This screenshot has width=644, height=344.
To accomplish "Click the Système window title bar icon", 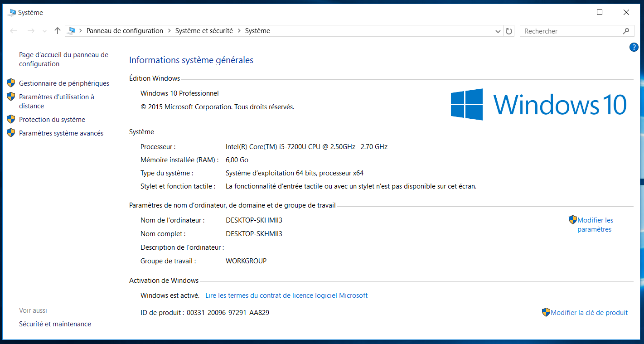I will tap(12, 13).
